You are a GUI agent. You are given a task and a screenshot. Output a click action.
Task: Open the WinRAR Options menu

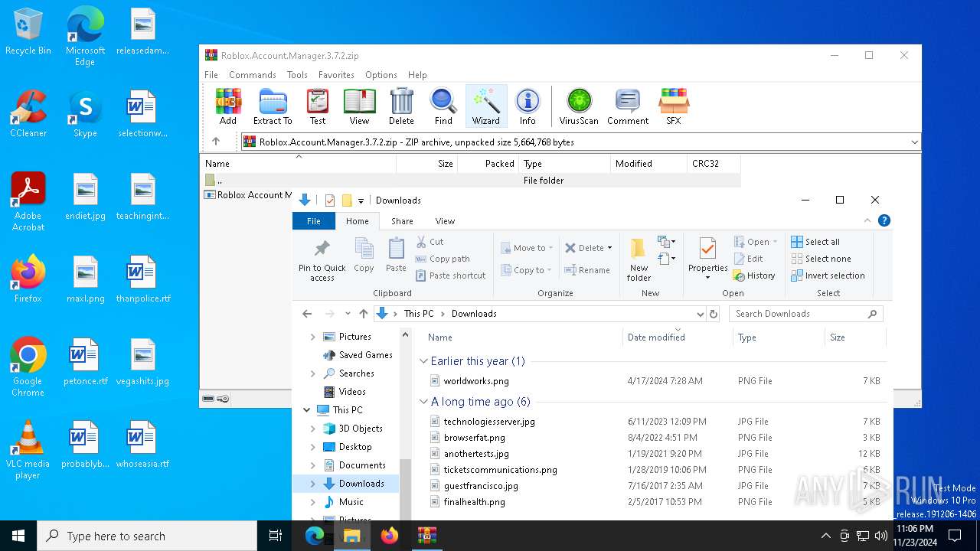pyautogui.click(x=381, y=75)
